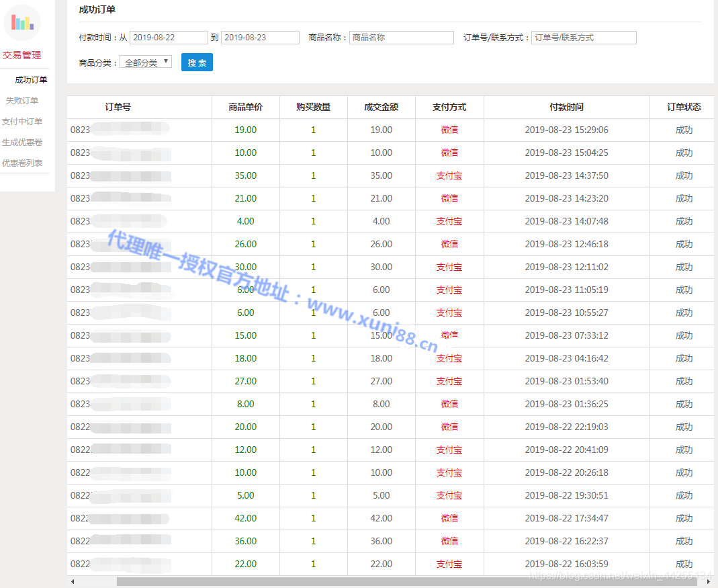Screen dimensions: 718x588
Task: Open 失败订单 in the sidebar
Action: click(22, 100)
